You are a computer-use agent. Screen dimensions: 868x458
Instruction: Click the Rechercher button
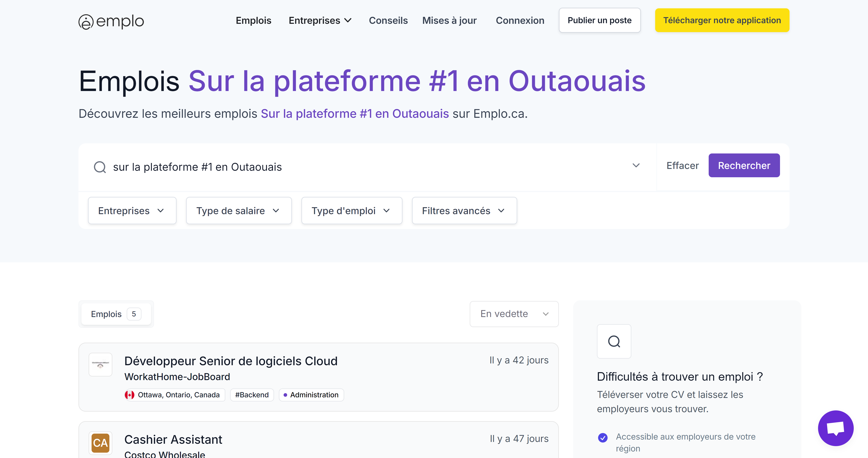pos(744,166)
